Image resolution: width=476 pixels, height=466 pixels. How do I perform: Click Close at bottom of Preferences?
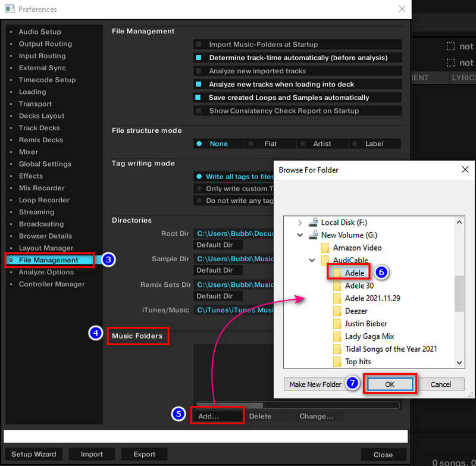click(383, 455)
